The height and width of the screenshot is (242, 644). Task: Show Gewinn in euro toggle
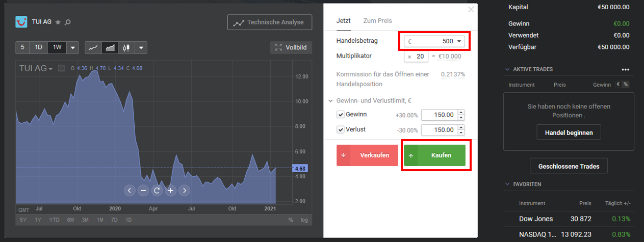tap(619, 85)
